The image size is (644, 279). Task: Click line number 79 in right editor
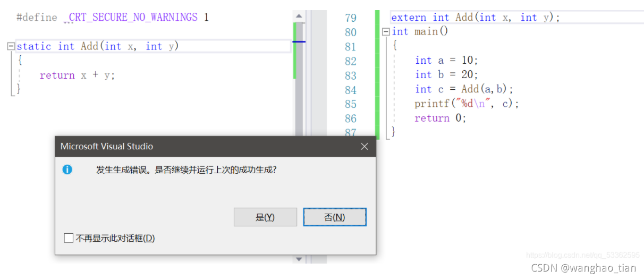point(351,18)
